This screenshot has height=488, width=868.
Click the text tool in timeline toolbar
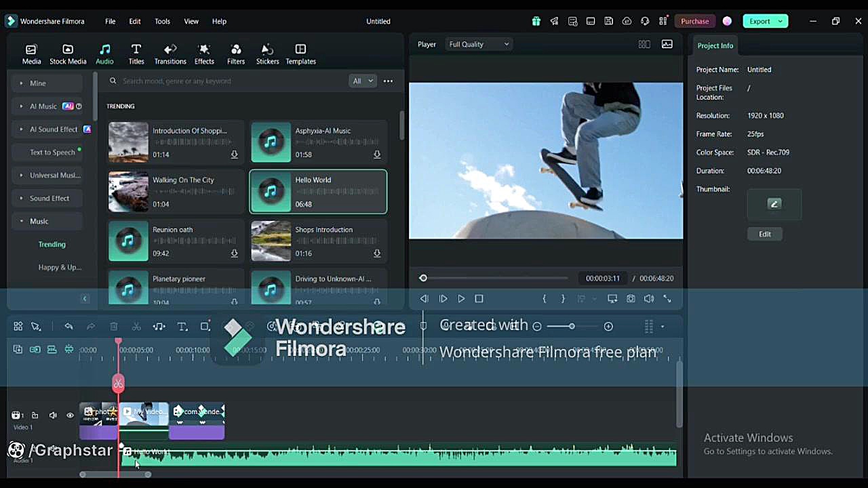coord(182,327)
